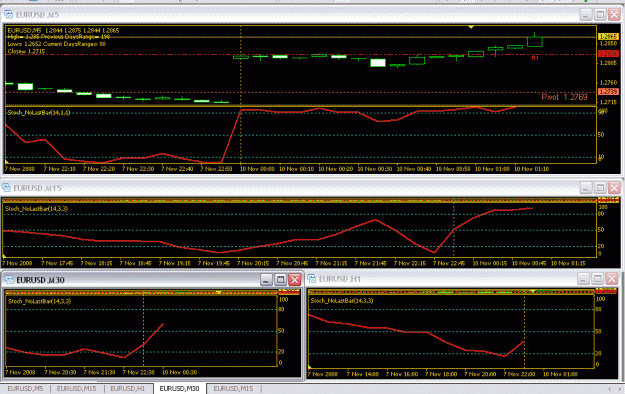Maximize the EURUSD,M15 chart window

600,187
